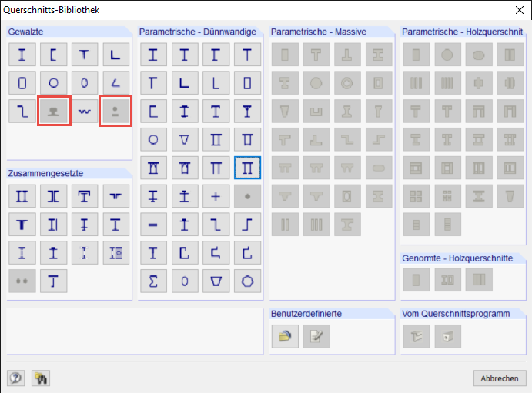Screen dimensions: 532x393
Task: Choose the Sigma-shaped thin-walled section
Action: (x=153, y=281)
